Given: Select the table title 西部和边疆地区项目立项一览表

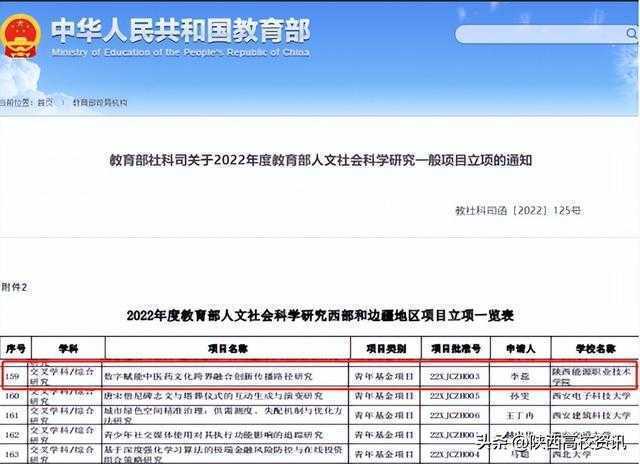Looking at the screenshot, I should (x=320, y=315).
